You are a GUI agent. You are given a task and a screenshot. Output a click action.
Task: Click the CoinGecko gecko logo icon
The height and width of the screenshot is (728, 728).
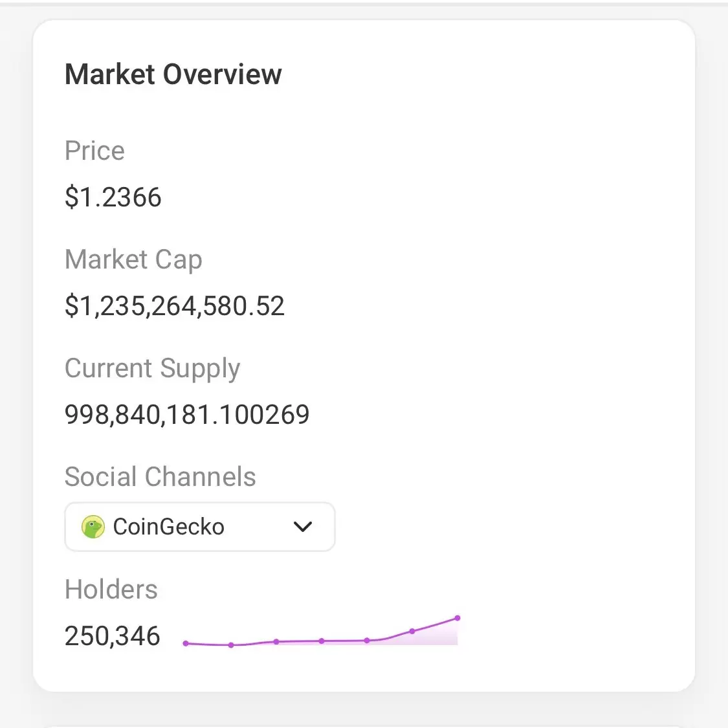[x=93, y=527]
